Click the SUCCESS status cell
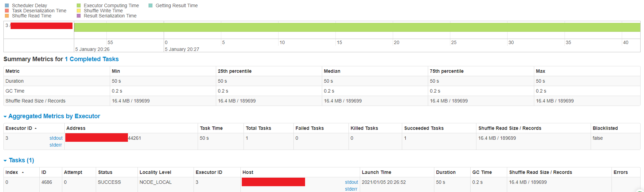 tap(109, 182)
